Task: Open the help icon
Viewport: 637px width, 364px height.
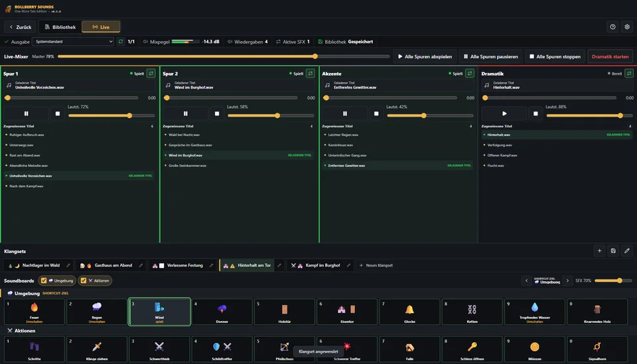Action: click(612, 27)
